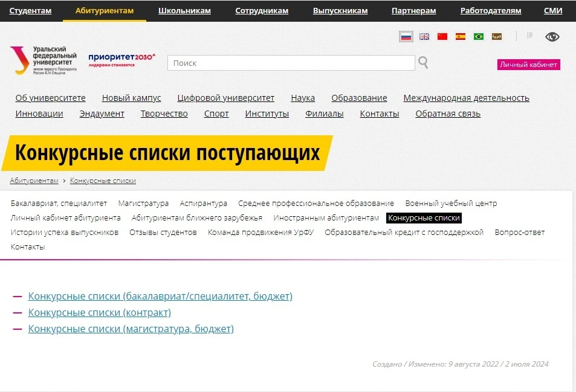Click the Ural Federal University logo

(x=42, y=60)
